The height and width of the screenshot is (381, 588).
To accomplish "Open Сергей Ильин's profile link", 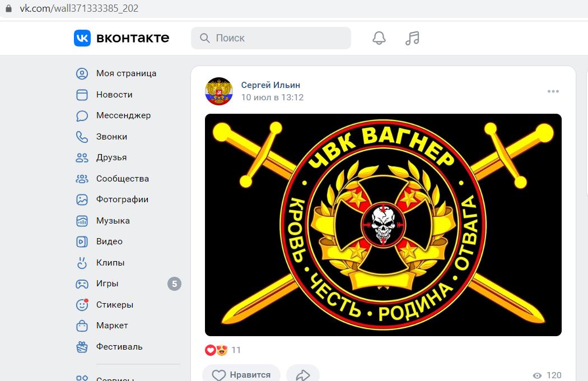I will [x=270, y=85].
